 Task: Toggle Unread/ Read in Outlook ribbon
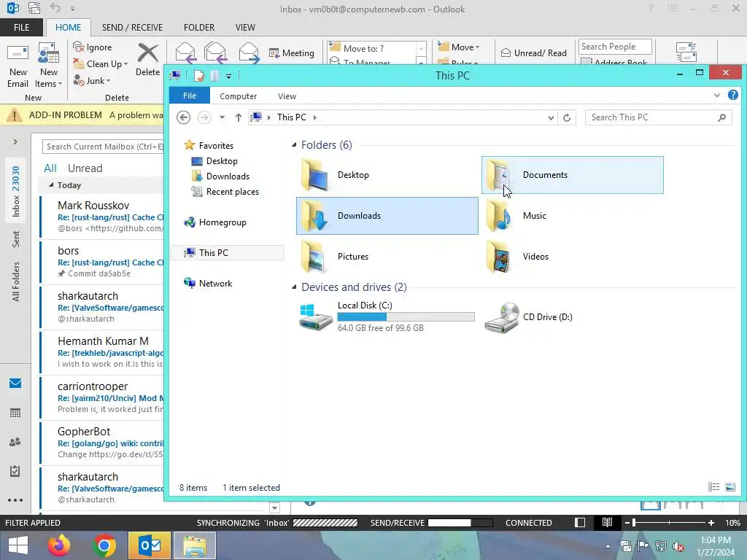coord(533,52)
